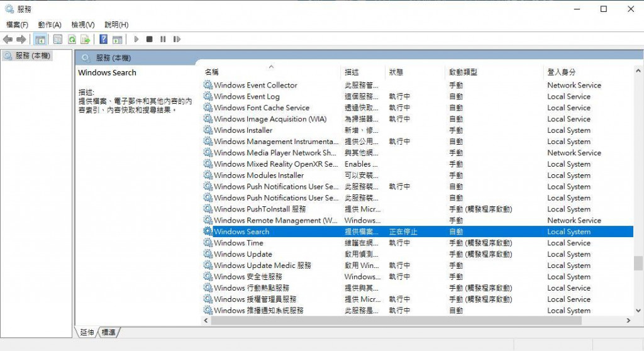This screenshot has height=351, width=644.
Task: Click the Windows 行動熱點服務 gear icon
Action: (208, 287)
